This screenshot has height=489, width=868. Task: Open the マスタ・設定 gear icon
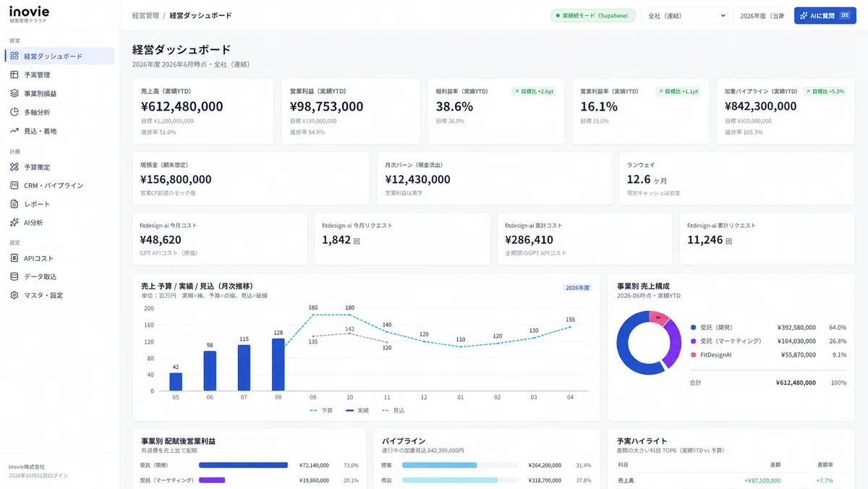click(14, 295)
